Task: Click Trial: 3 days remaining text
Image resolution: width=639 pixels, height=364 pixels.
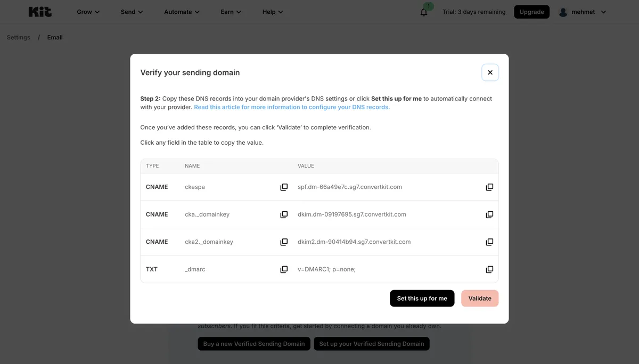Action: (x=474, y=12)
